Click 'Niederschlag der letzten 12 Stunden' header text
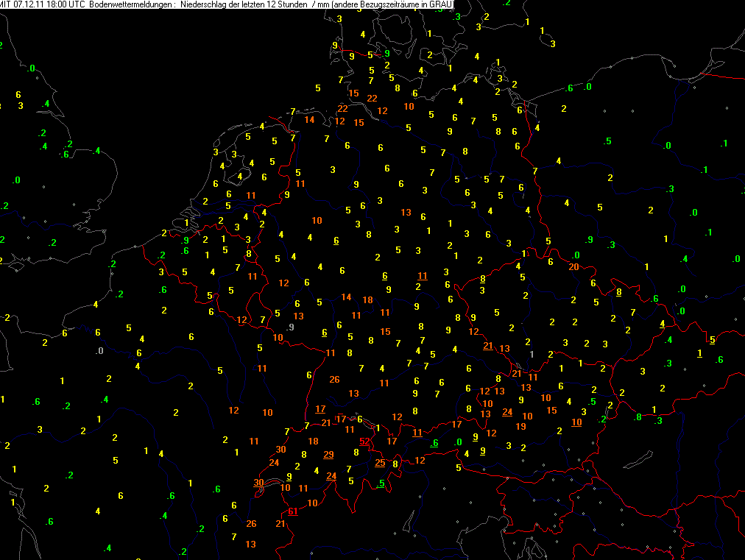 [x=244, y=5]
